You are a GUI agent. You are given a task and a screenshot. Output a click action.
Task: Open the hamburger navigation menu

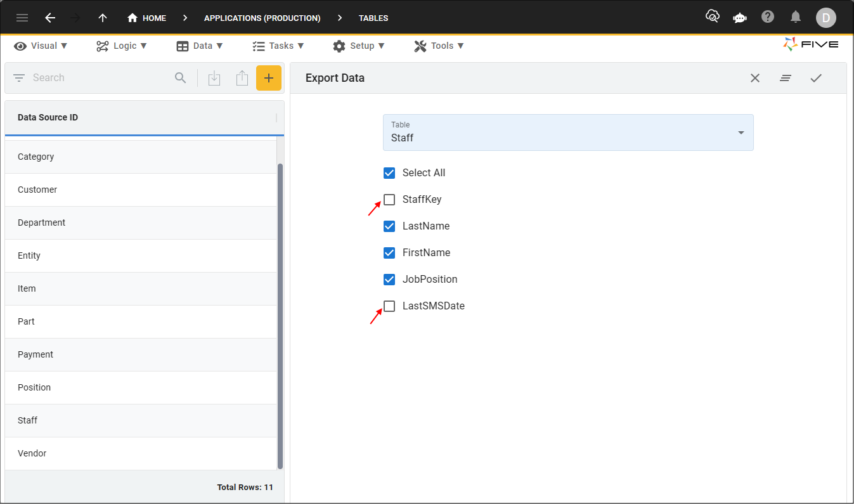(22, 18)
